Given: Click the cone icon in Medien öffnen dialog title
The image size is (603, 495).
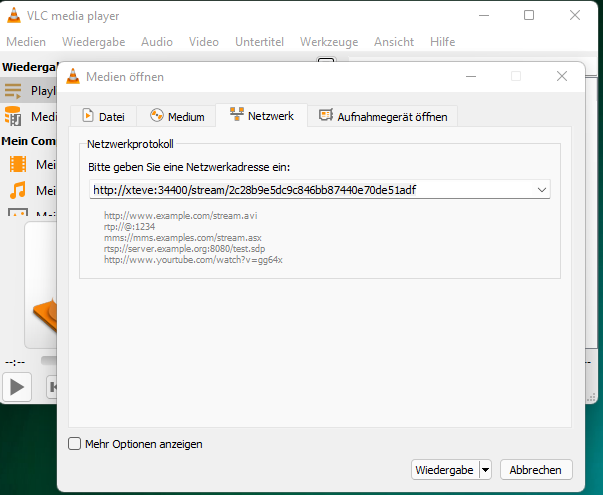Looking at the screenshot, I should [73, 77].
